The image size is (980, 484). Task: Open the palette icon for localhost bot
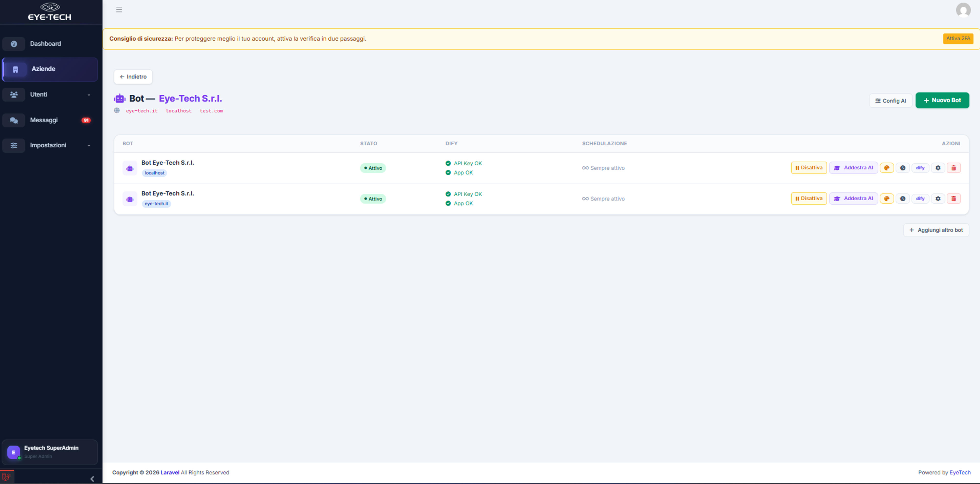coord(886,168)
